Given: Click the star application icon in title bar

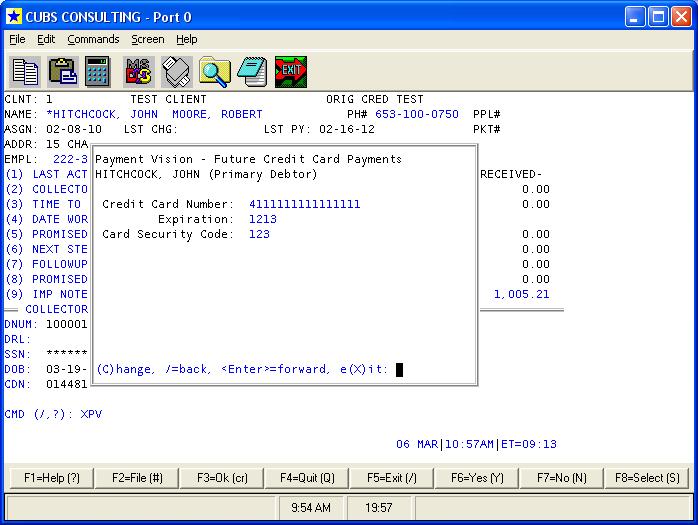Looking at the screenshot, I should 14,16.
